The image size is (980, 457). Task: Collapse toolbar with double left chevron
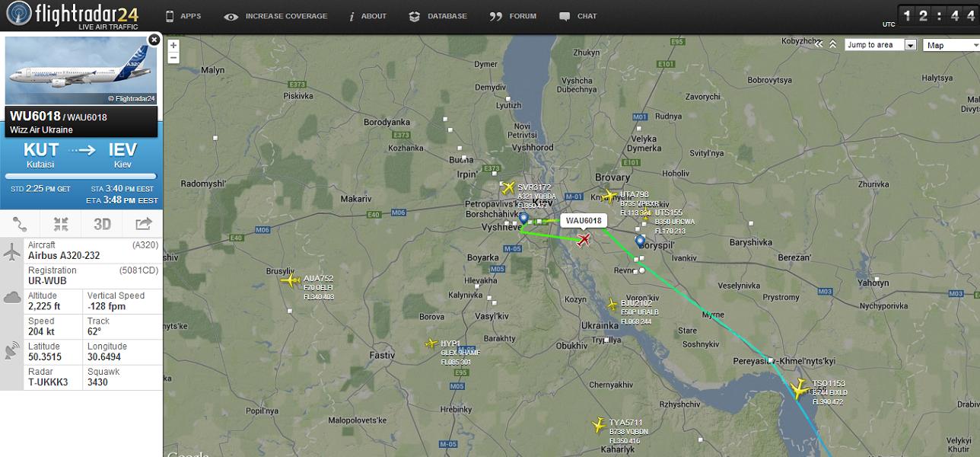click(x=819, y=45)
